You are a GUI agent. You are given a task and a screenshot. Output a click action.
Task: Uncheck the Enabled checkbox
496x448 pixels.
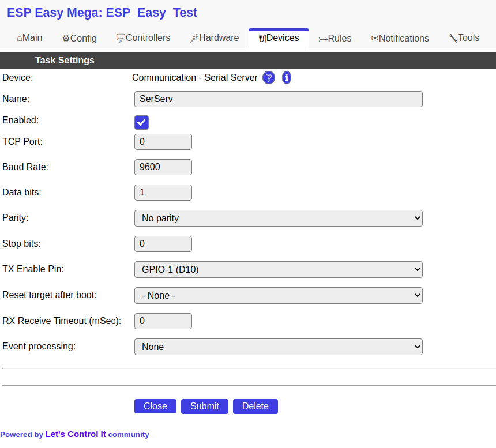141,122
